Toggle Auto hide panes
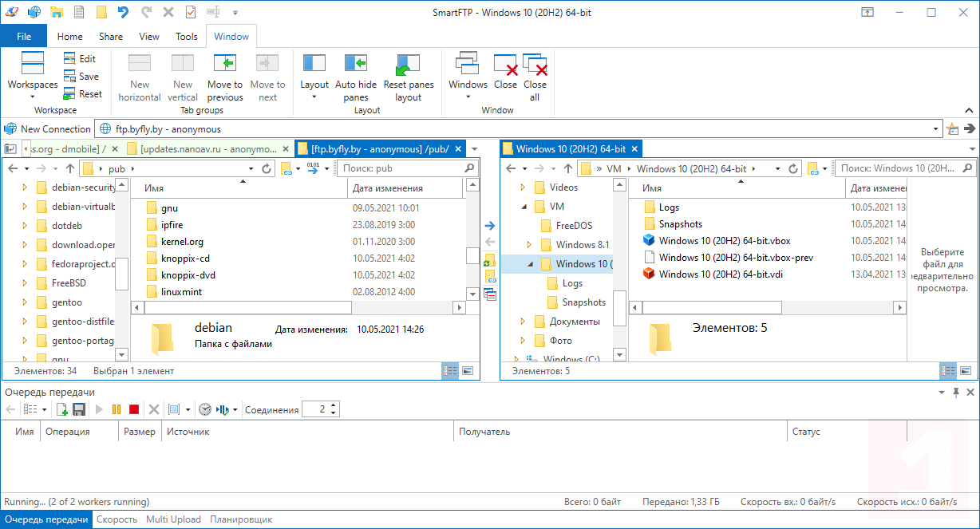 coord(356,78)
